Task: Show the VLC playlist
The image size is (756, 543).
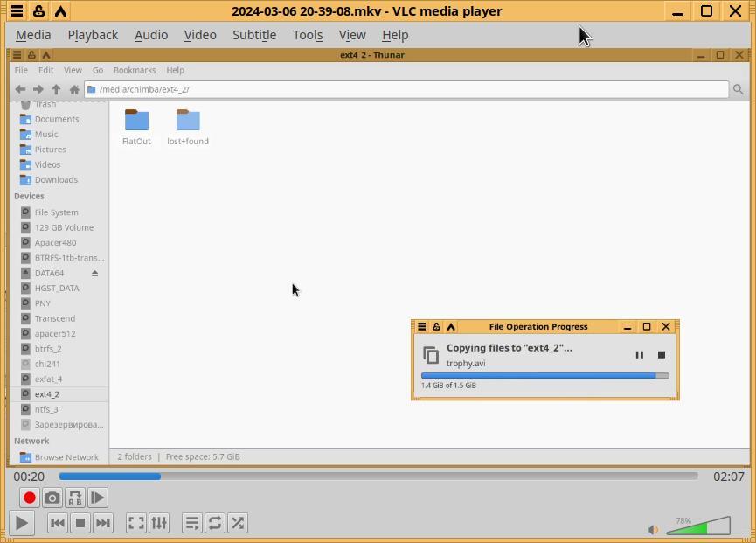Action: tap(192, 523)
